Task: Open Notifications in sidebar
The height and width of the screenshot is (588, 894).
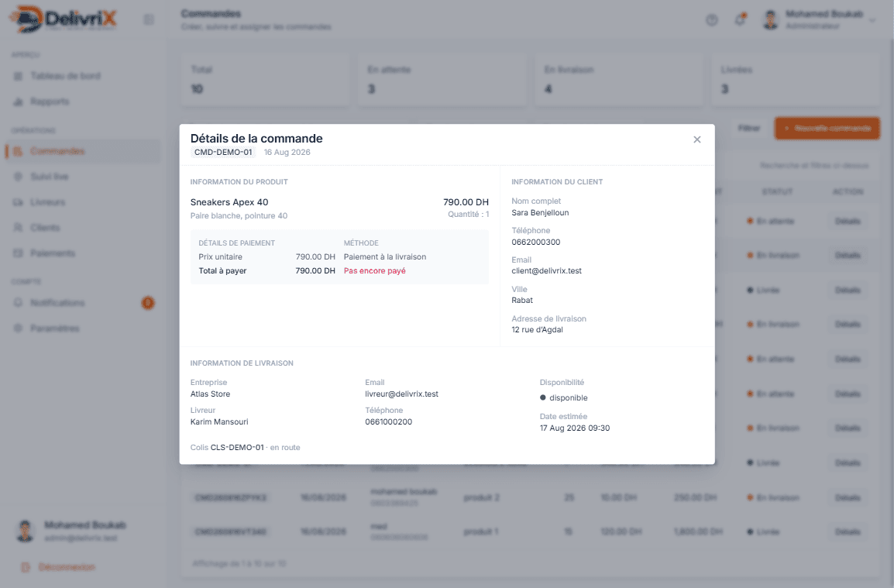Action: [x=57, y=303]
